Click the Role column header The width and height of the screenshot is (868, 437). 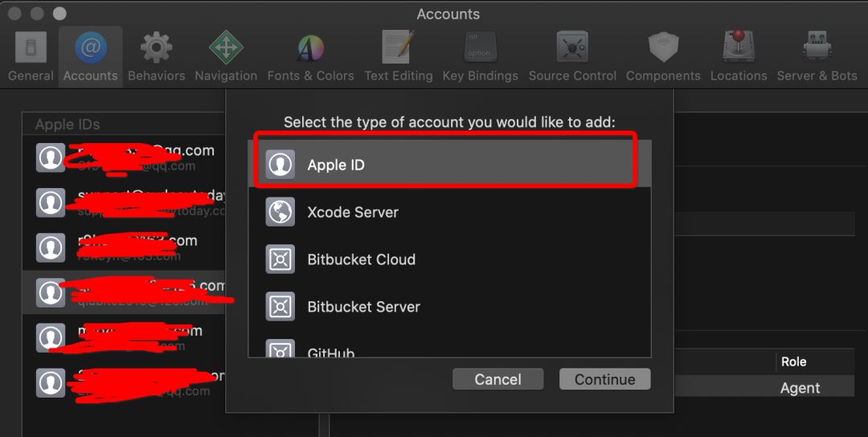click(x=793, y=361)
